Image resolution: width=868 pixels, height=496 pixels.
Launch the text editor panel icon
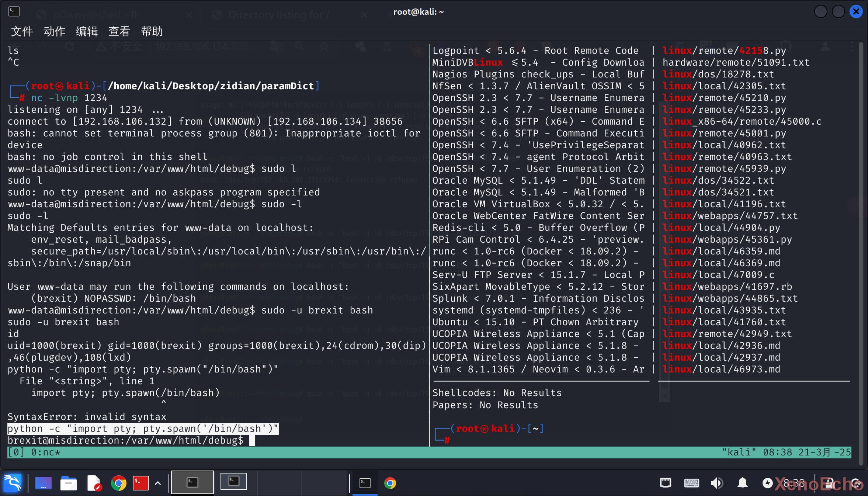tap(94, 483)
